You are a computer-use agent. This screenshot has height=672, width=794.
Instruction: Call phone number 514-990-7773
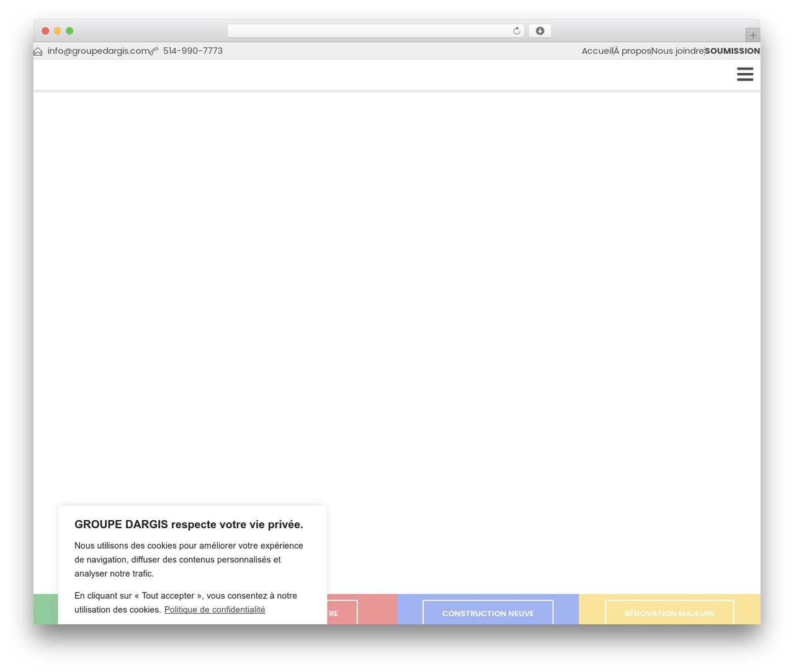pos(193,51)
